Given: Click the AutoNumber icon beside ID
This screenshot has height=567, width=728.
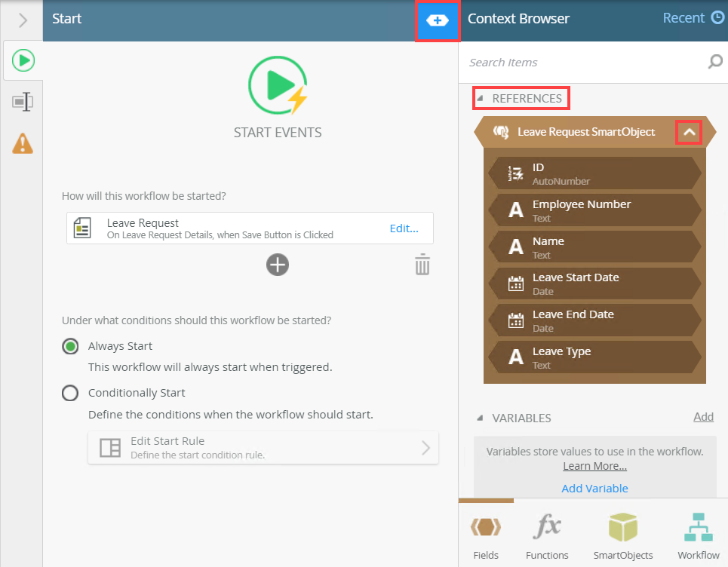Looking at the screenshot, I should click(515, 173).
